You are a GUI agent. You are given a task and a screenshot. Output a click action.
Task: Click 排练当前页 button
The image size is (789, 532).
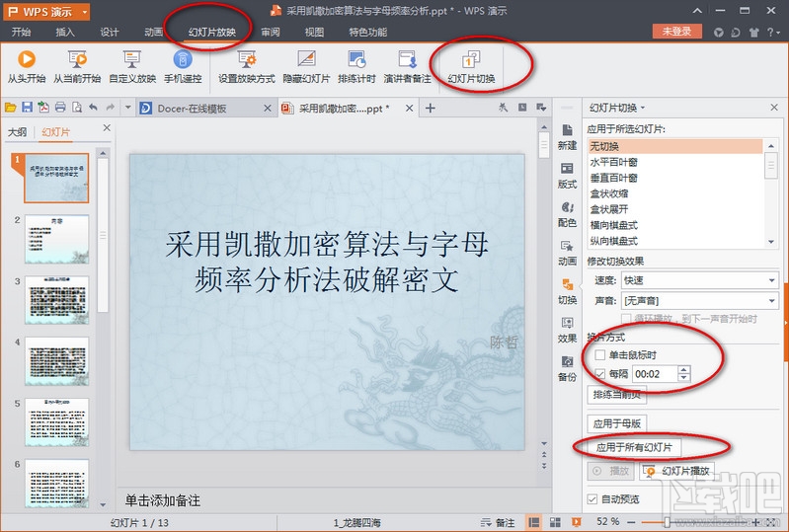click(x=617, y=395)
